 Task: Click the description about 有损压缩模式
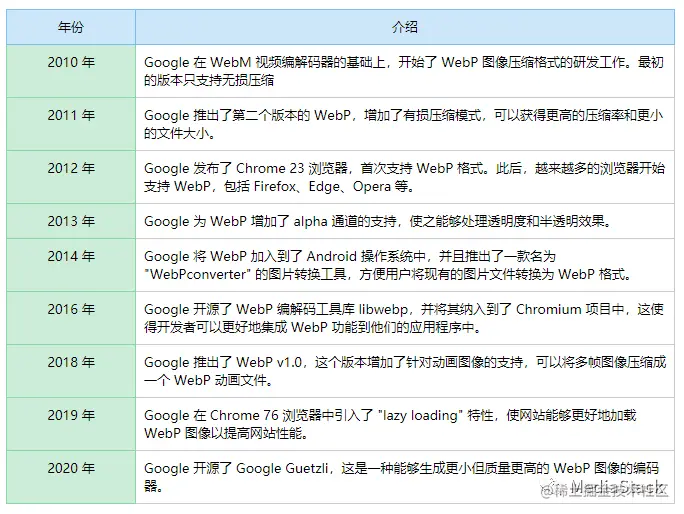(405, 124)
